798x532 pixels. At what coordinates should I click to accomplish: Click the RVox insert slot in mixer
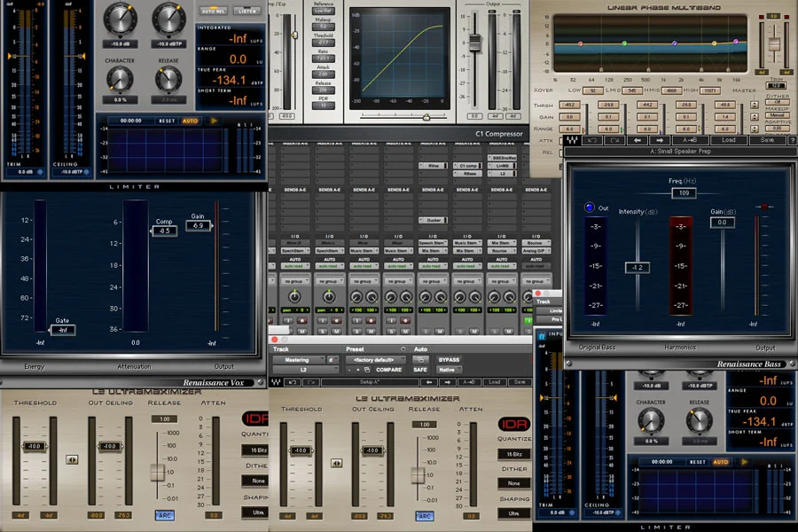(x=433, y=166)
